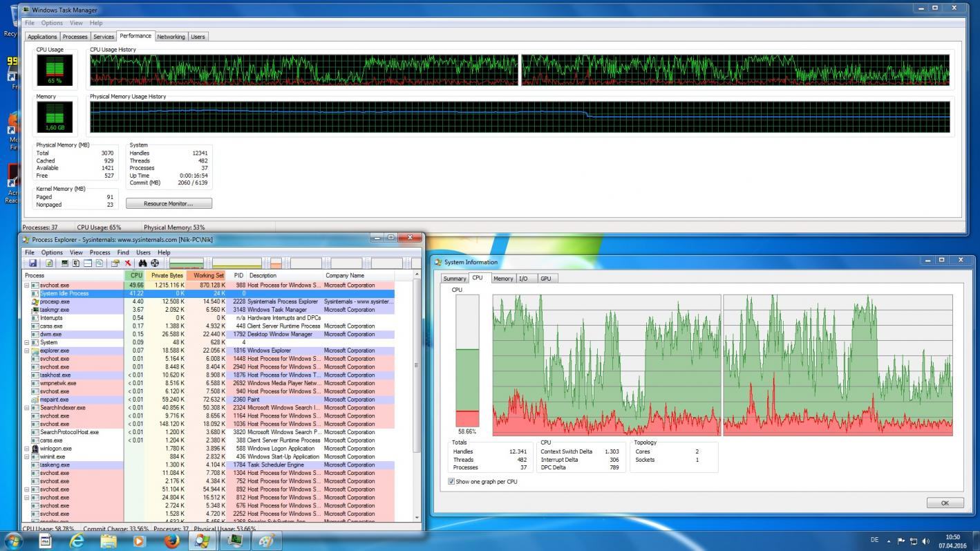Click the volume speaker icon in system tray

[x=925, y=541]
